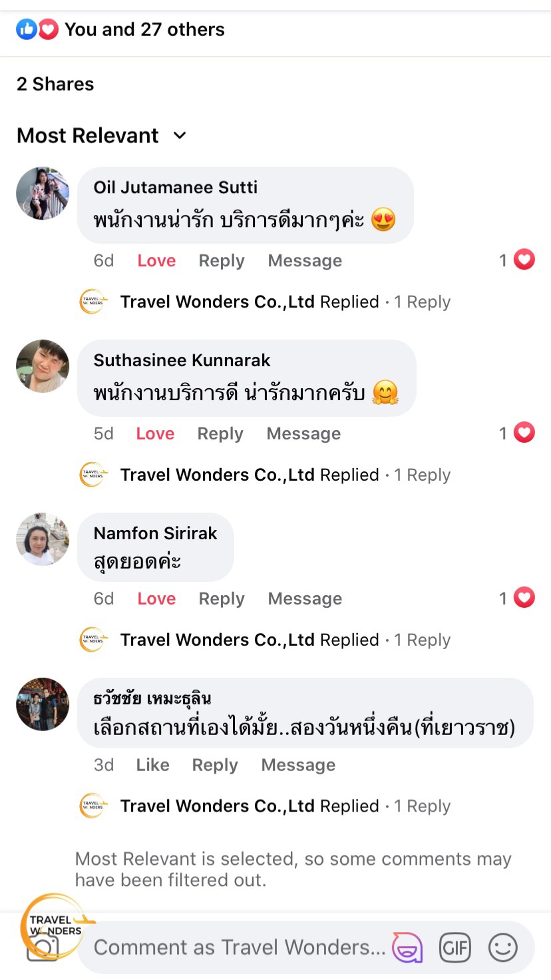This screenshot has height=980, width=551.
Task: Open the avatar sticker picker icon
Action: [x=407, y=947]
